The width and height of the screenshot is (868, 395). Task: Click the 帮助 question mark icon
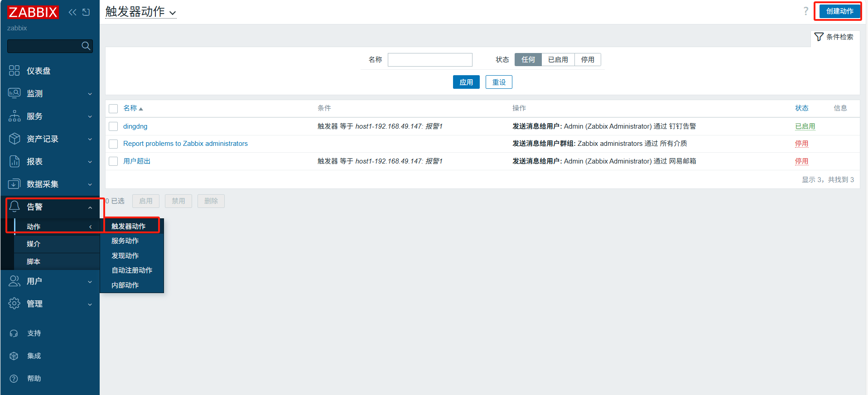coord(14,378)
